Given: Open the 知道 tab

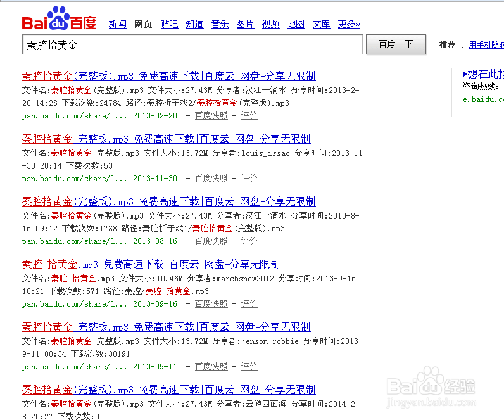Looking at the screenshot, I should (195, 24).
